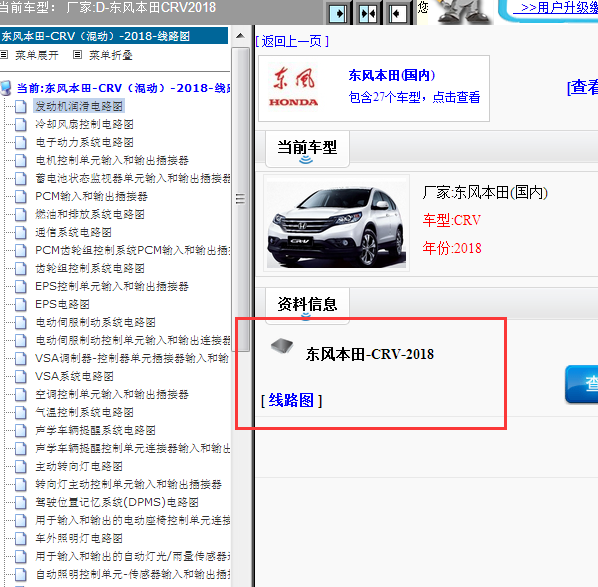Open 声学车辆提醒系统电路图
Viewport: 598px width, 587px height.
pyautogui.click(x=95, y=430)
